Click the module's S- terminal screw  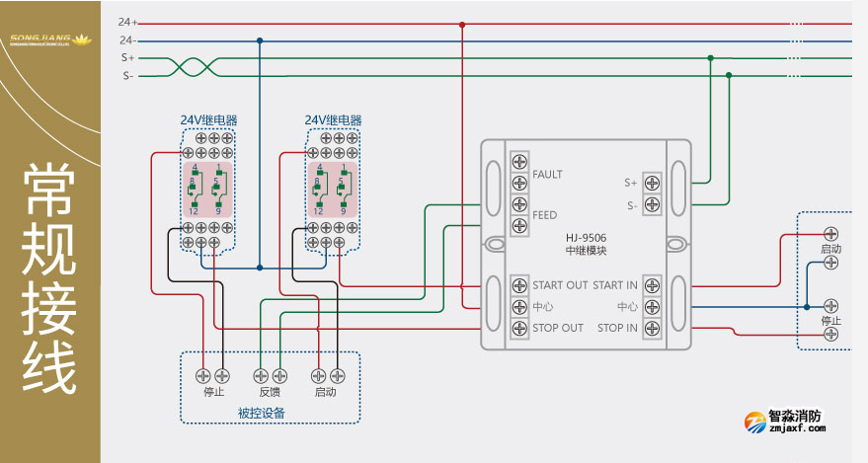pos(652,205)
